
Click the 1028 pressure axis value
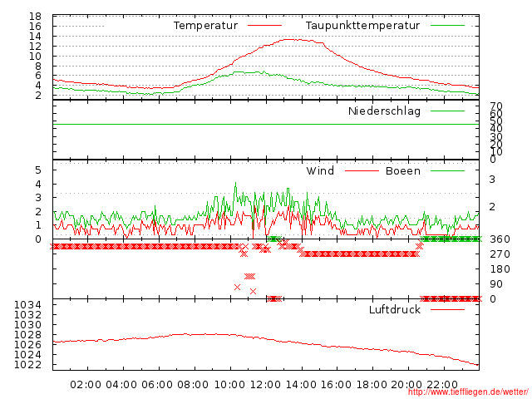[x=27, y=335]
